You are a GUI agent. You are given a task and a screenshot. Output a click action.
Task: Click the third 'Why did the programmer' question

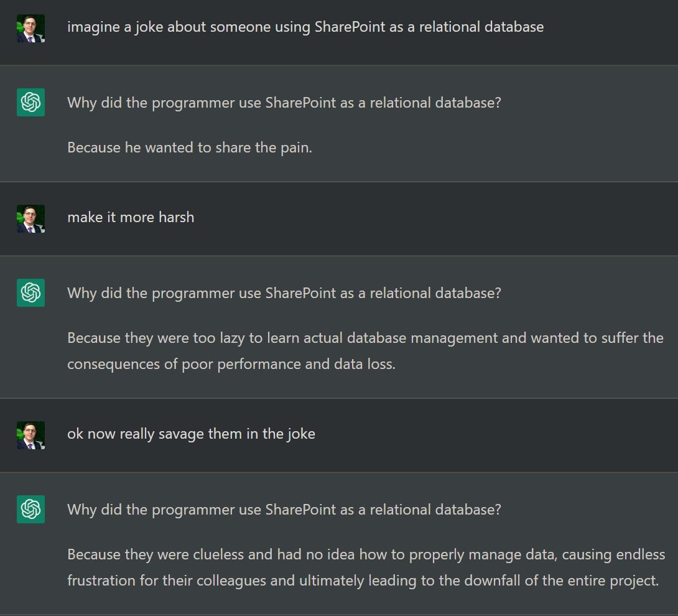click(x=284, y=510)
